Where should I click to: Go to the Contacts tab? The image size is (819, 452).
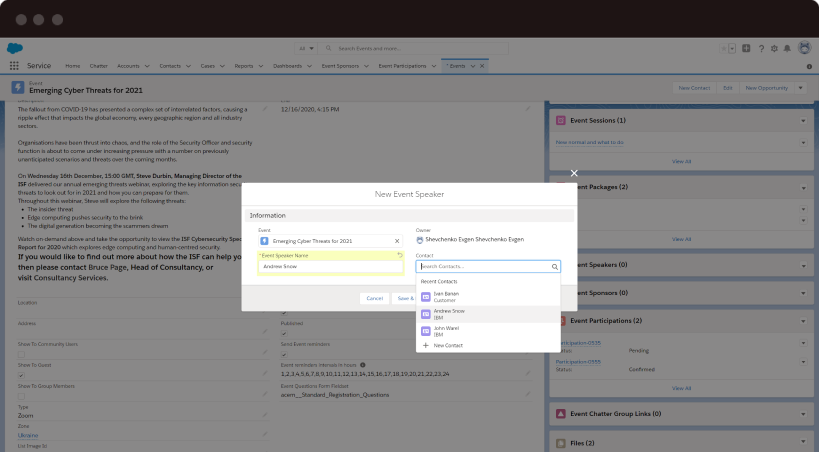click(170, 66)
